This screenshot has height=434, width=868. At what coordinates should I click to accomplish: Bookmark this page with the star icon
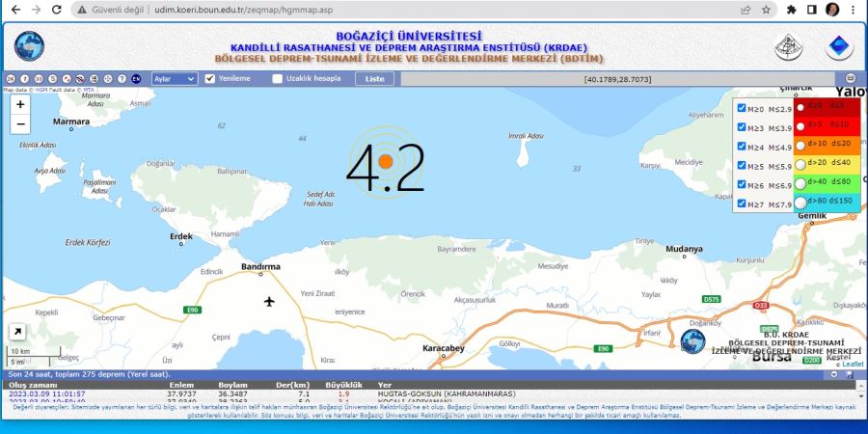766,10
